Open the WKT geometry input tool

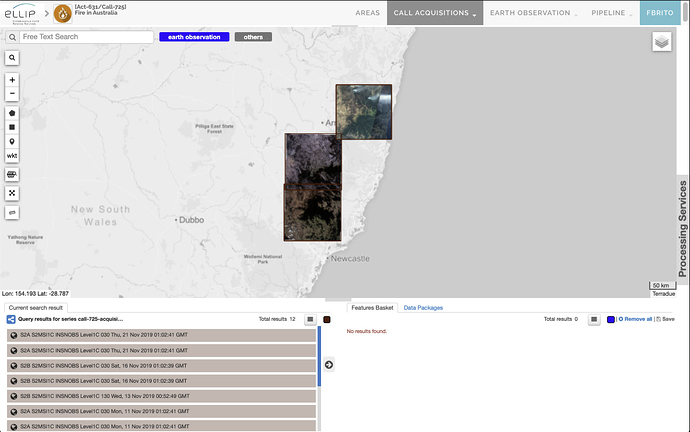point(12,156)
